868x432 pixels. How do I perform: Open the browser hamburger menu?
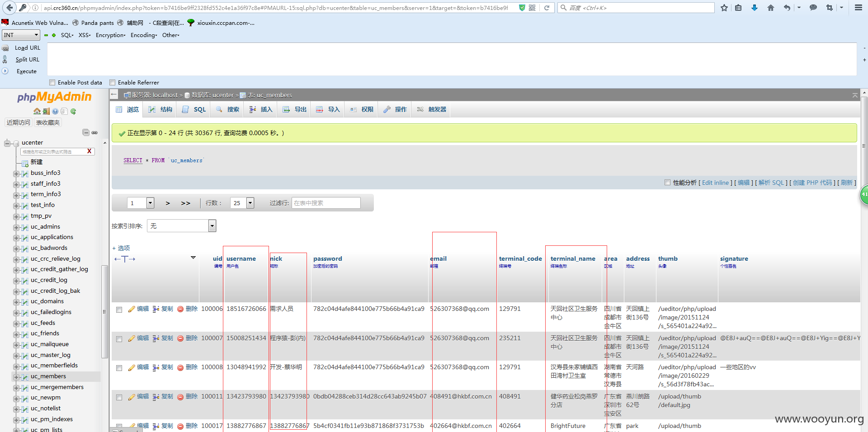point(858,8)
